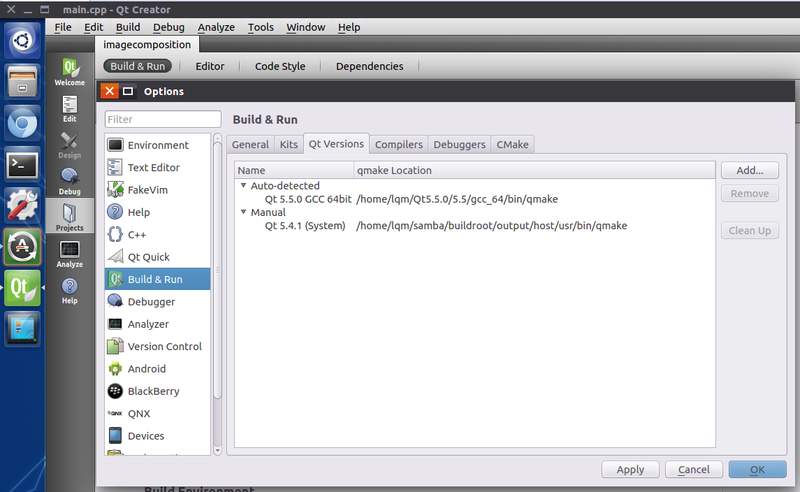Sort by the qmake Location column header
This screenshot has height=492, width=800.
tap(534, 170)
